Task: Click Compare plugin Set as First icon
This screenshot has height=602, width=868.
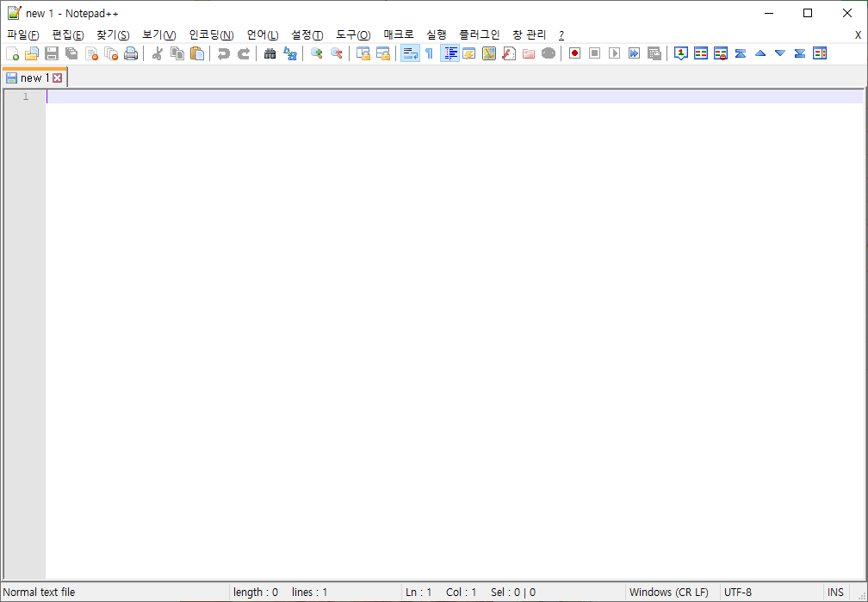Action: coord(681,53)
